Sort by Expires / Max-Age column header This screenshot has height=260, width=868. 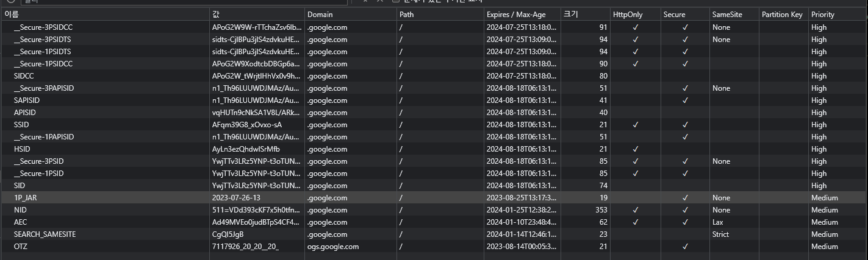pyautogui.click(x=522, y=15)
